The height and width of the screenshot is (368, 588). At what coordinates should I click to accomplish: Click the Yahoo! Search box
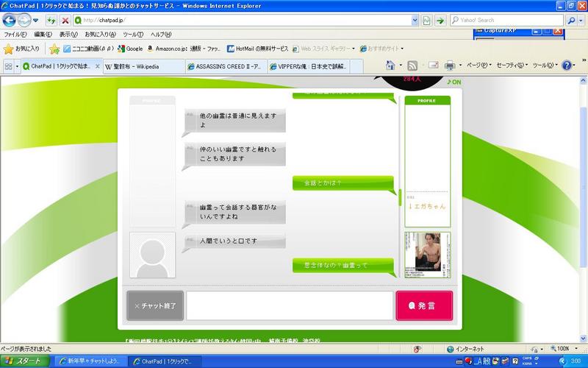[x=506, y=21]
